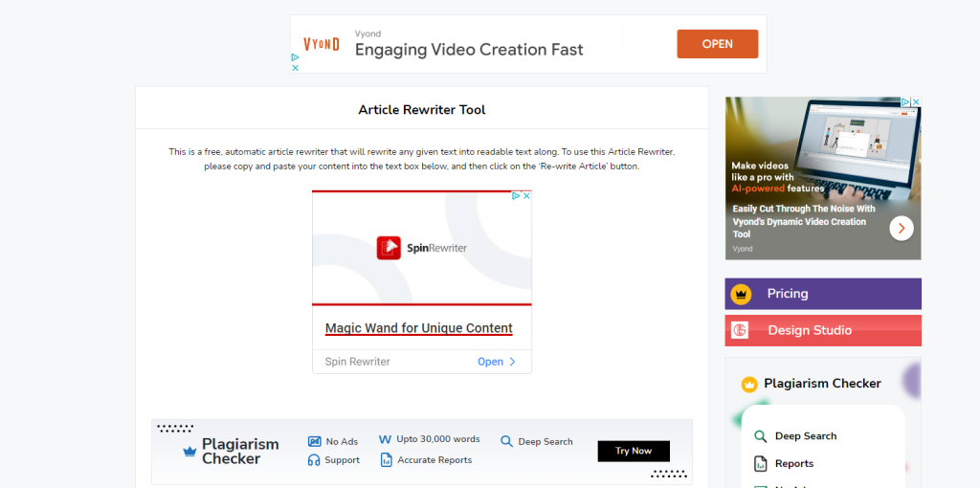980x488 pixels.
Task: Click the No Ads icon in banner
Action: click(314, 442)
